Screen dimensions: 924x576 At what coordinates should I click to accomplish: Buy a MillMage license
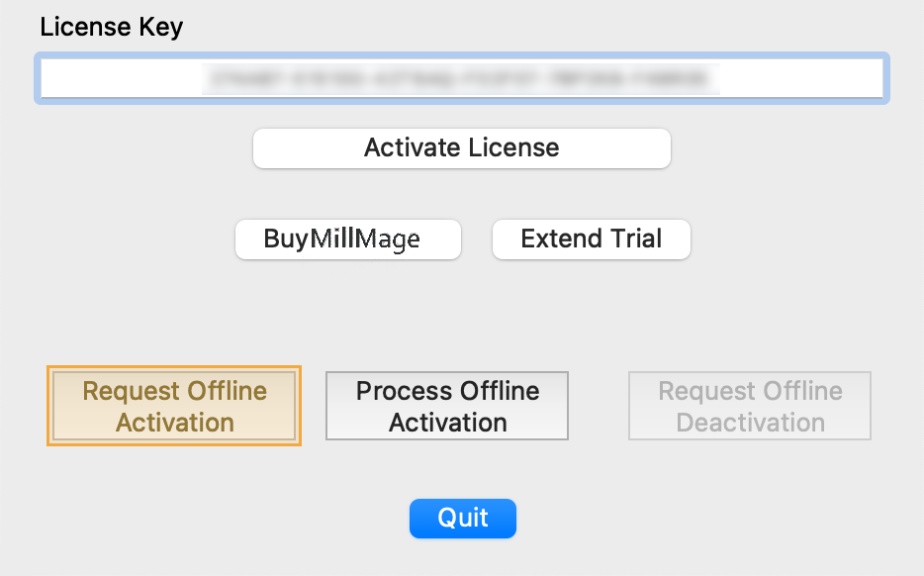coord(348,240)
